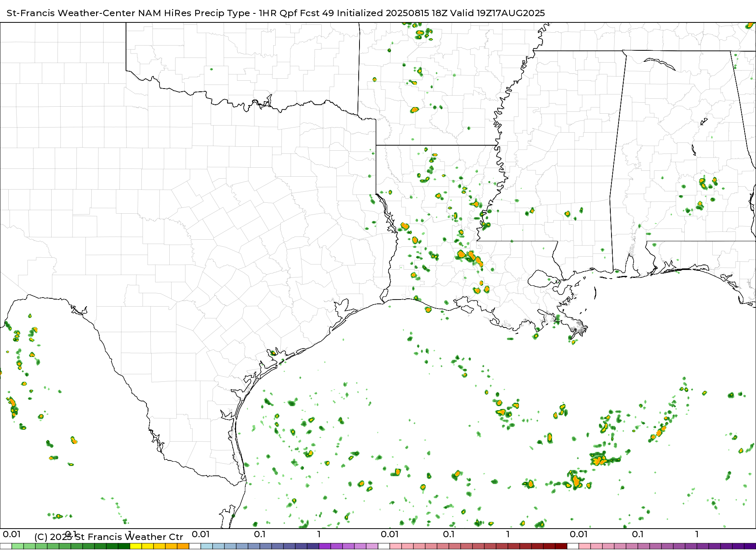Screen dimensions: 756x551
Task: Pick the bright yellow swatch beginning the yellow range
Action: [x=136, y=546]
